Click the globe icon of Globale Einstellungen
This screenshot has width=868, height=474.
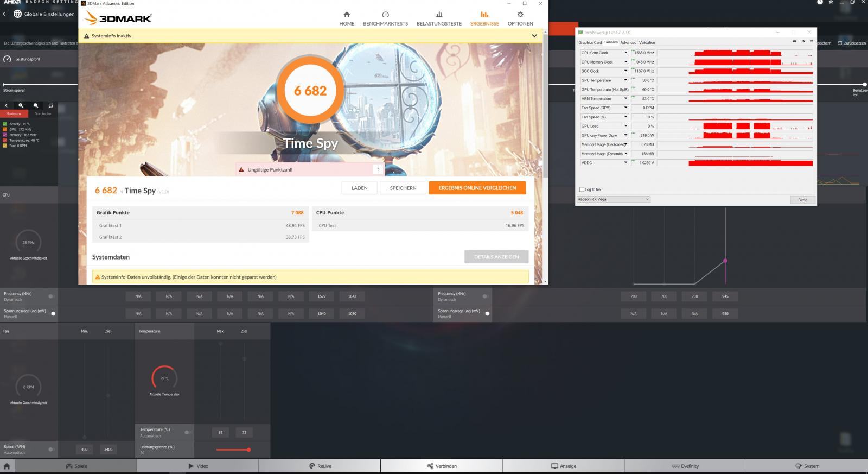tap(17, 14)
